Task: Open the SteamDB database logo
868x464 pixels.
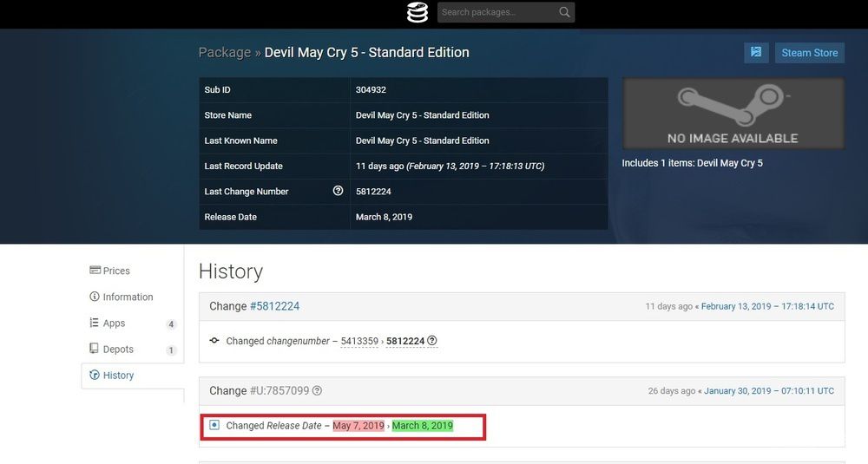Action: click(x=417, y=12)
